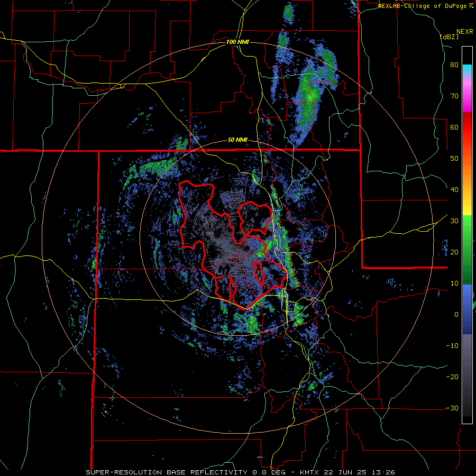The image size is (476, 476).
Task: Click the 60 value on the dBZ scale
Action: point(454,127)
